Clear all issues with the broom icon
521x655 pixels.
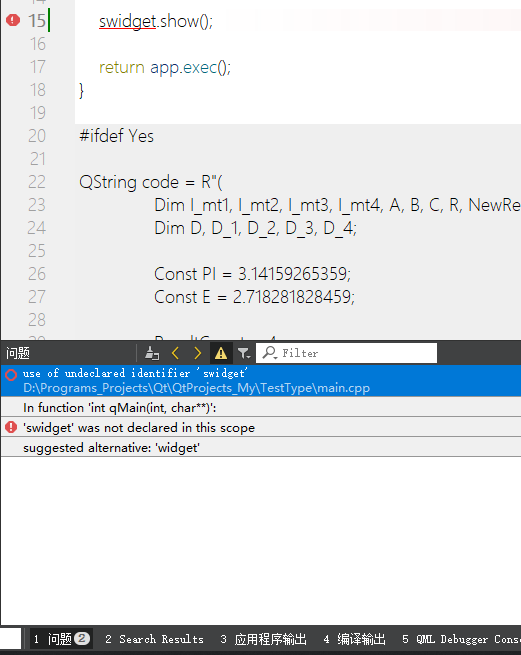(x=152, y=353)
